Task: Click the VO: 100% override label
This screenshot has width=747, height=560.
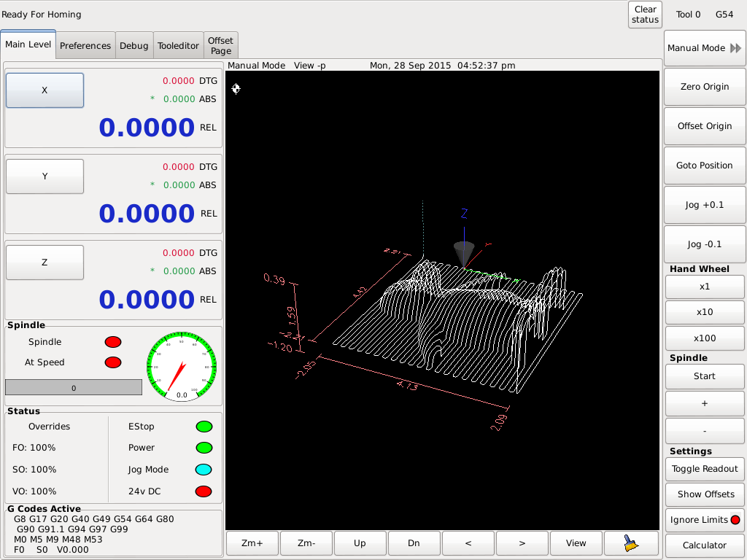Action: 34,491
